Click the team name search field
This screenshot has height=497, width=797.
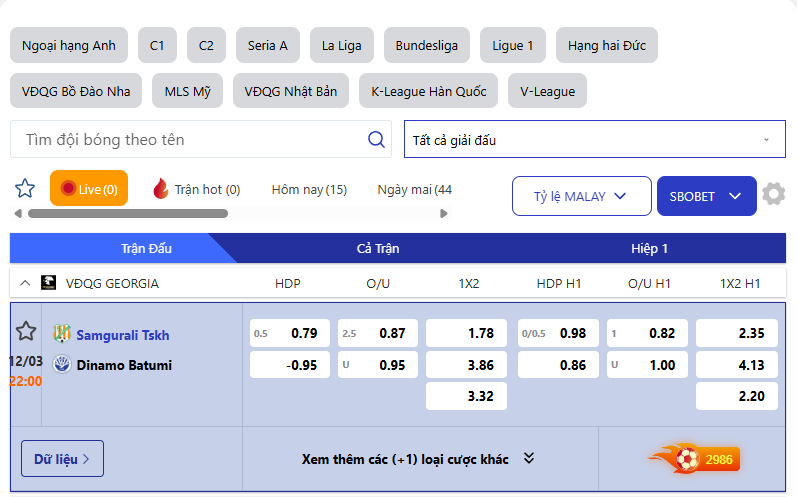(x=190, y=140)
